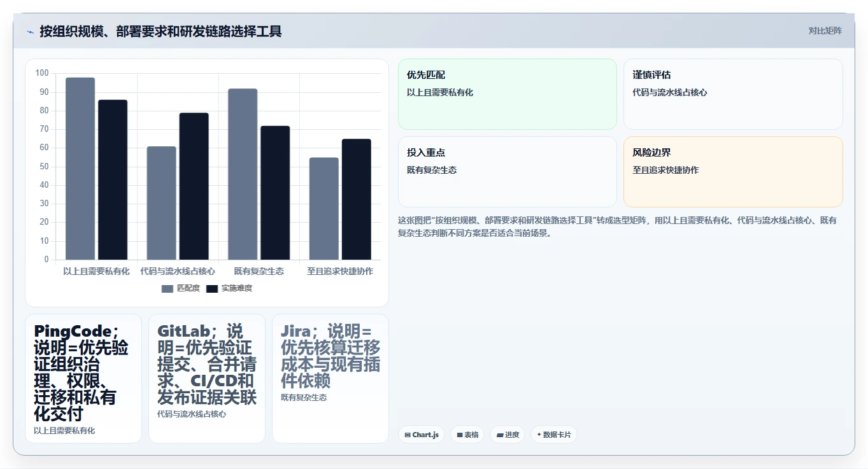Click the 进度 tag
Image resolution: width=868 pixels, height=469 pixels.
click(508, 435)
